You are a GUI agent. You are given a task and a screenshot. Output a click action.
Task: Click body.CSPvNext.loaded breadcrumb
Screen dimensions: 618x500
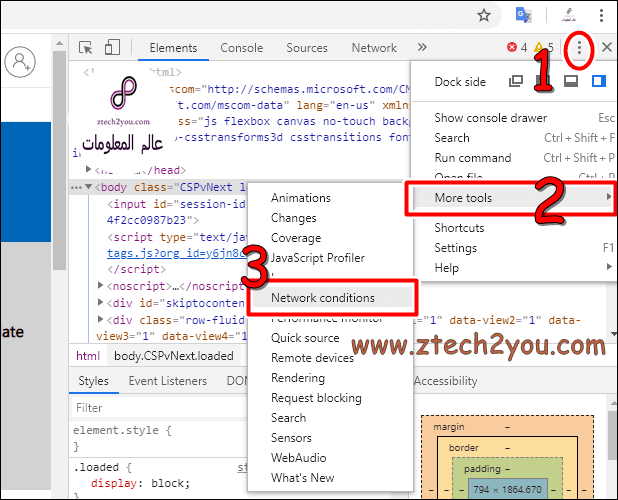tap(173, 356)
